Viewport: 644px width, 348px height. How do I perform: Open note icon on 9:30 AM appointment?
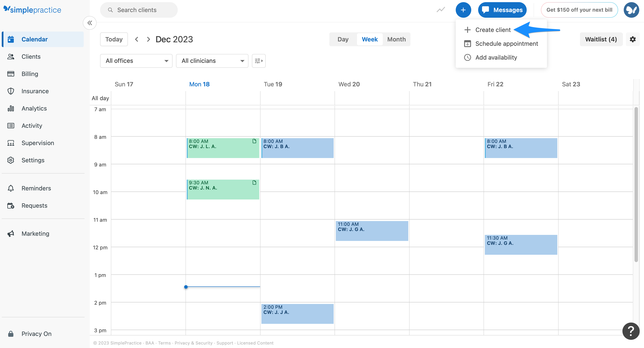click(x=254, y=183)
